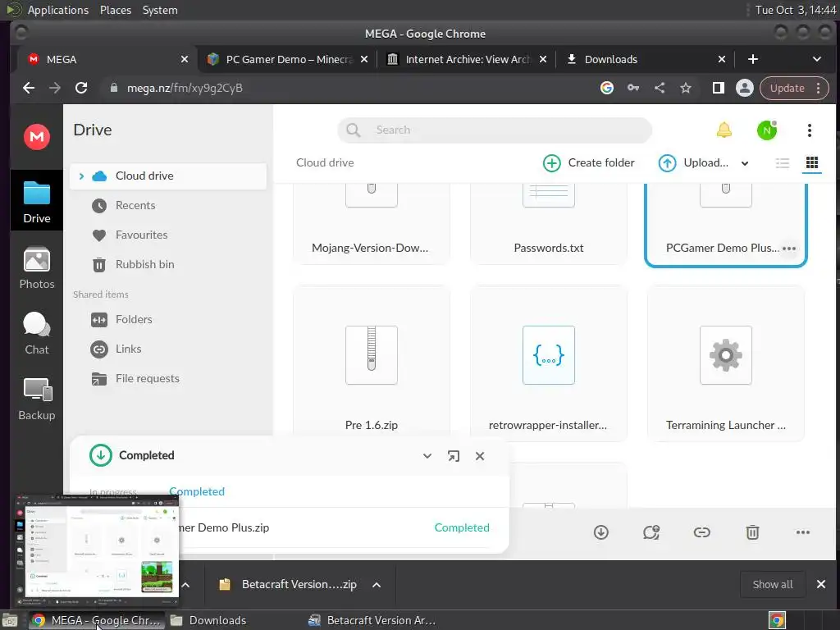The width and height of the screenshot is (840, 630).
Task: Open the Chat section
Action: point(36,333)
